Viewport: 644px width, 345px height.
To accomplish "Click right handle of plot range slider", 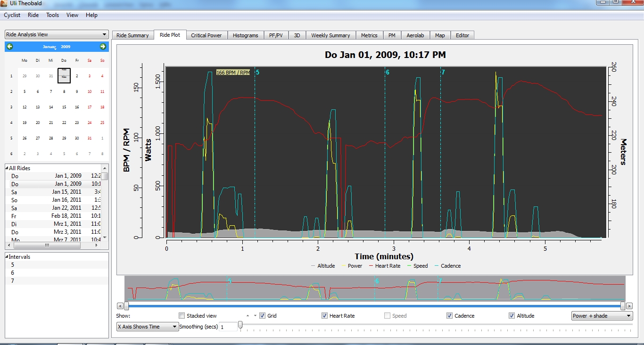I will click(623, 306).
